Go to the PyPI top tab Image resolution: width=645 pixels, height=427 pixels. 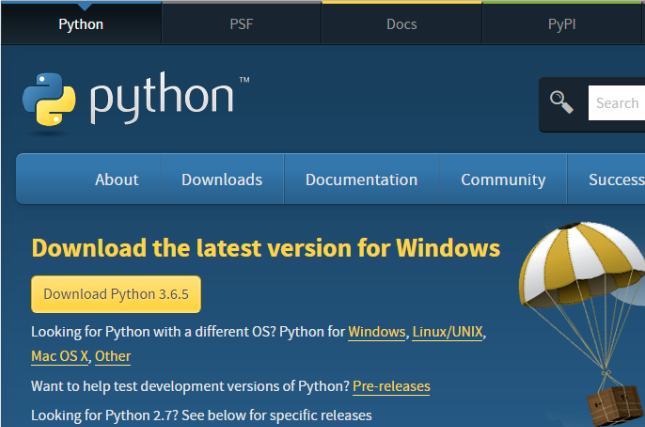[561, 24]
